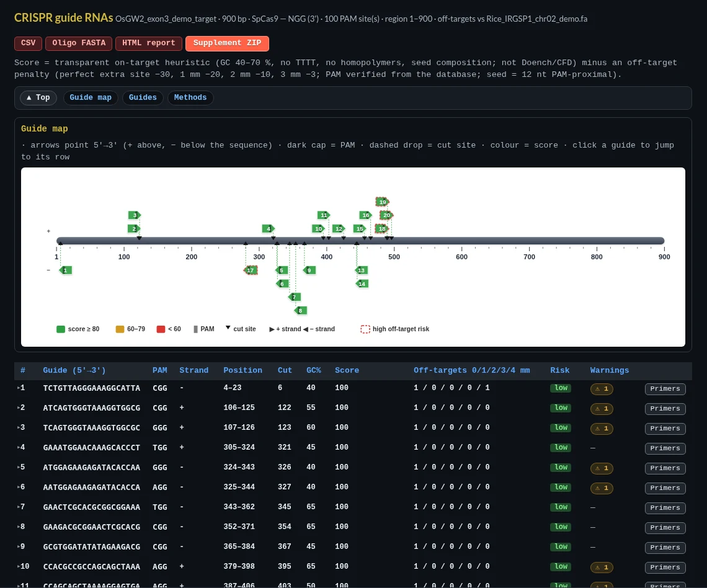Navigate to the Guides section
The height and width of the screenshot is (588, 707).
pyautogui.click(x=143, y=97)
